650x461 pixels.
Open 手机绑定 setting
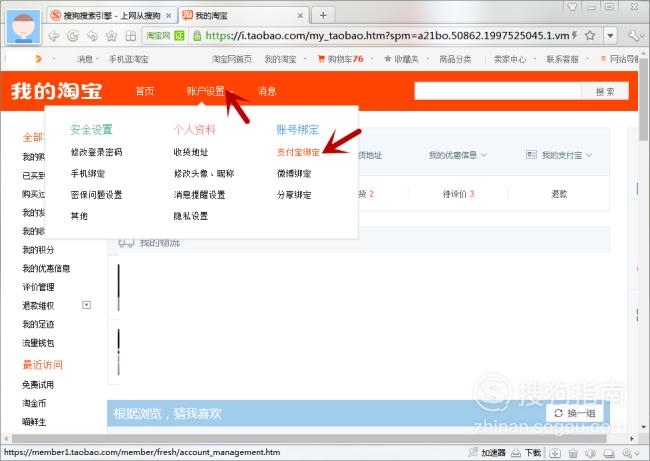[87, 173]
